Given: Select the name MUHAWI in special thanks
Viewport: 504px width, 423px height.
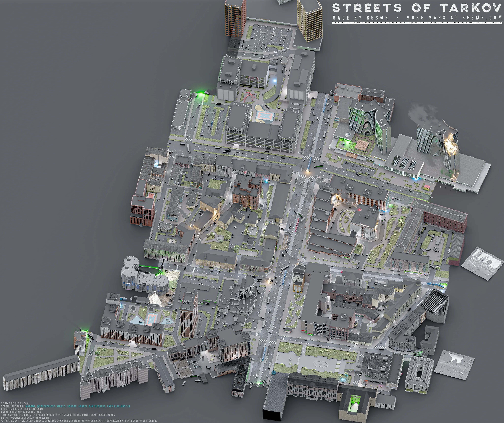Looking at the screenshot, I should (x=31, y=406).
